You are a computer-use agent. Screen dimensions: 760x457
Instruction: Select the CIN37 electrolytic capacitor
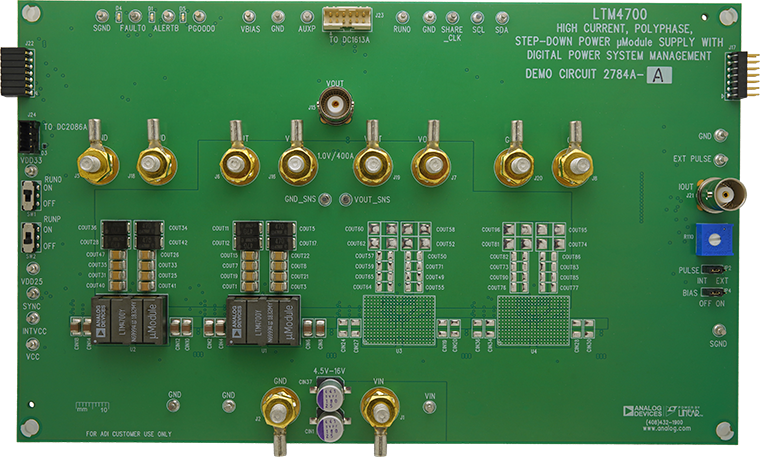[x=331, y=394]
